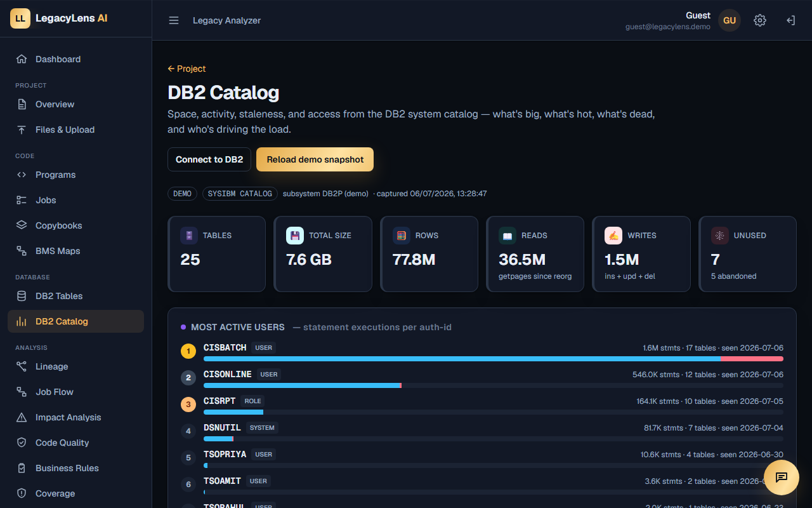Click rank 3 badge for CISRPT
The height and width of the screenshot is (508, 812).
click(x=188, y=404)
